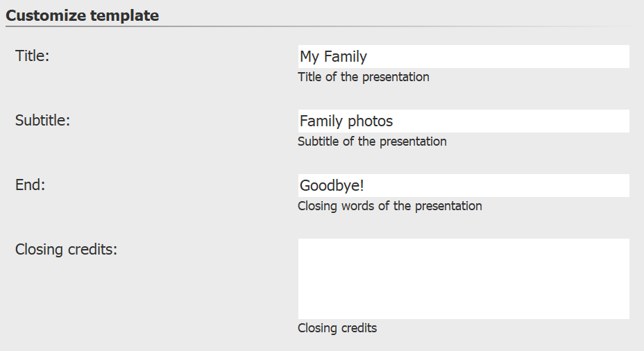
Task: Click the "Closing credits" hint below the text area
Action: [x=337, y=328]
